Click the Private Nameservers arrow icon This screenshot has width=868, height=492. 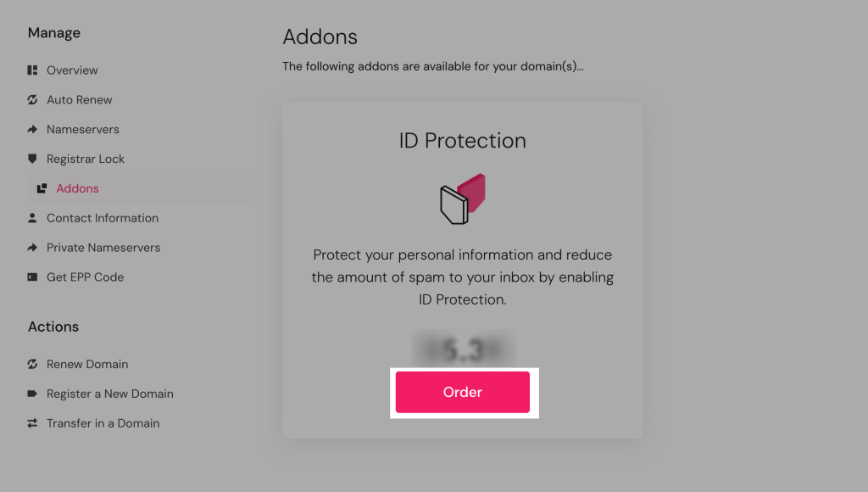click(32, 248)
